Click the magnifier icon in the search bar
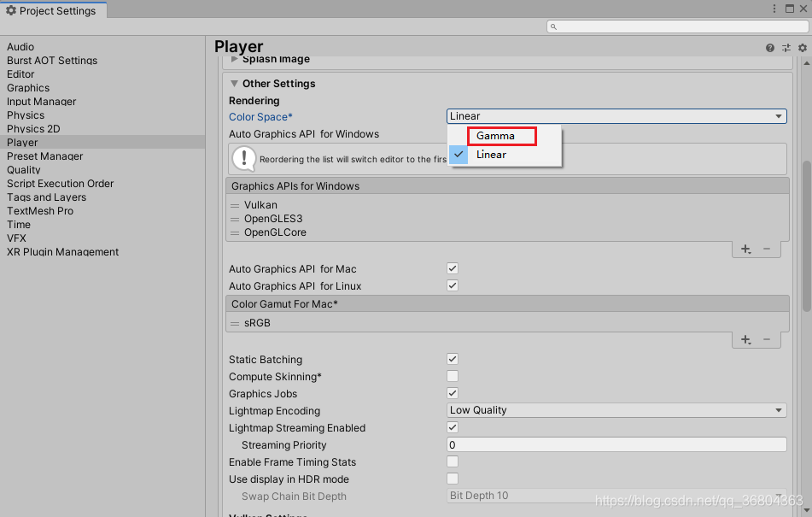The width and height of the screenshot is (812, 517). pyautogui.click(x=553, y=26)
